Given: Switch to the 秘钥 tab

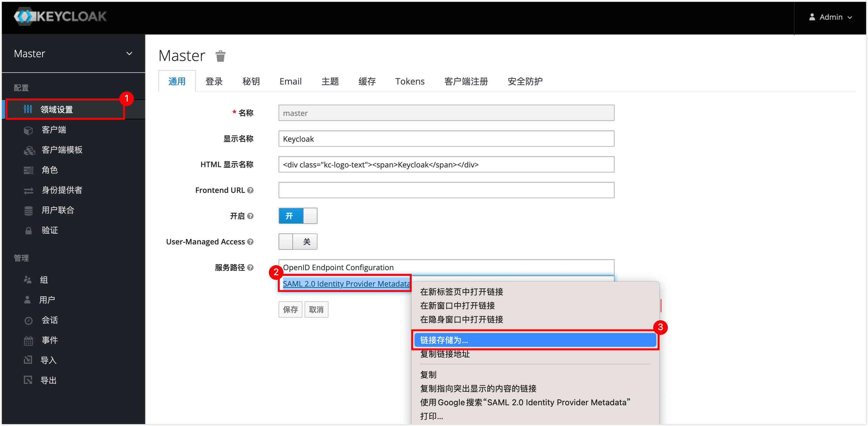Looking at the screenshot, I should pyautogui.click(x=251, y=81).
